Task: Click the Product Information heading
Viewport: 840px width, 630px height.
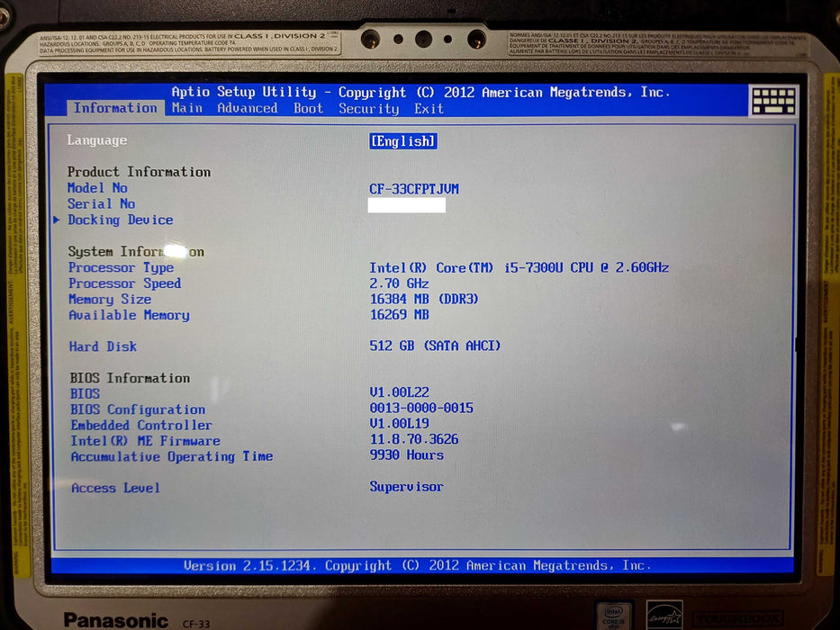Action: coord(140,172)
